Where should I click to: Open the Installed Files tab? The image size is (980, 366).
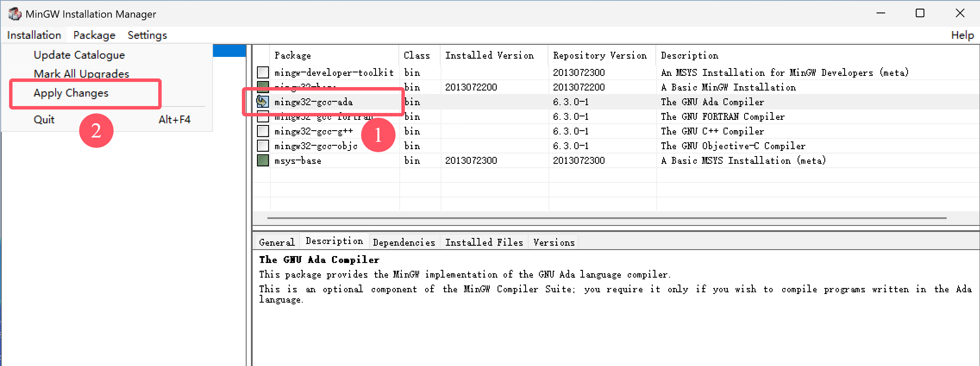[x=484, y=242]
